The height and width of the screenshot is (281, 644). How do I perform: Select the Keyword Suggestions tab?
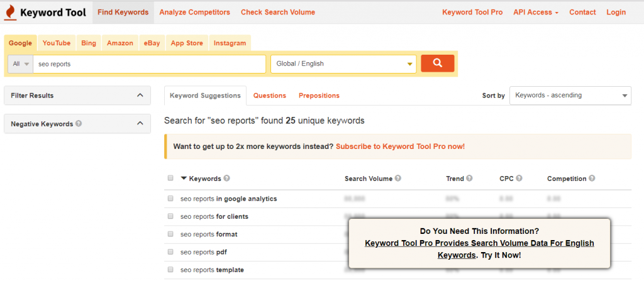[205, 96]
